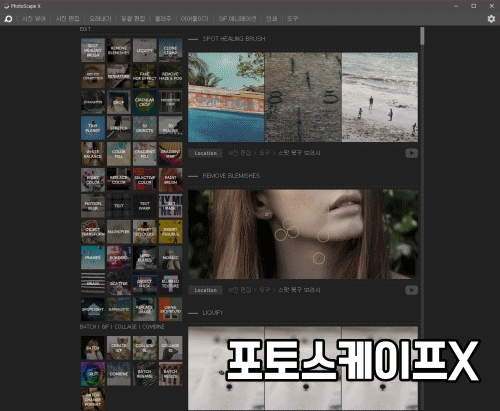Click the Remove Blemishes preview image
Image resolution: width=500 pixels, height=411 pixels.
tap(303, 234)
